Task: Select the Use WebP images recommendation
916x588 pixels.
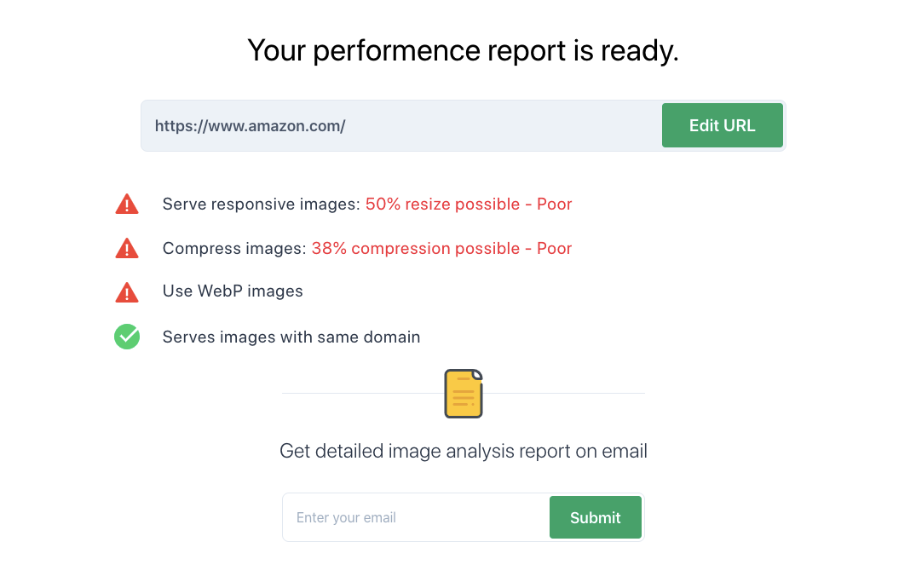Action: (233, 291)
